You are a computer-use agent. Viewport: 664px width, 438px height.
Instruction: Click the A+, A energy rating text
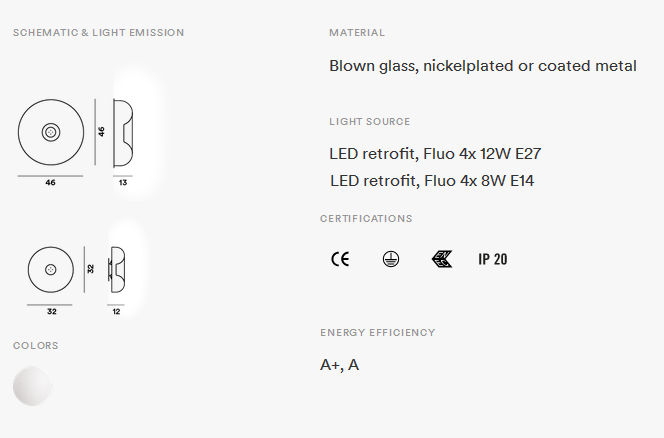340,365
